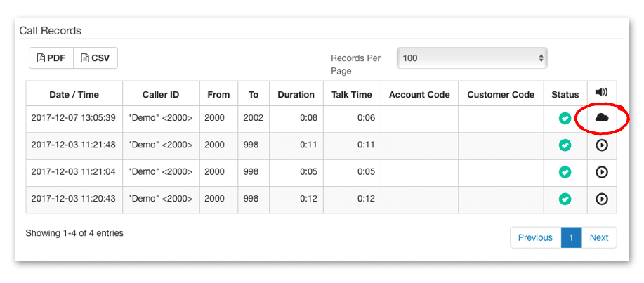Play recording for the 11:21:48 call
Image resolution: width=644 pixels, height=283 pixels.
coord(602,145)
